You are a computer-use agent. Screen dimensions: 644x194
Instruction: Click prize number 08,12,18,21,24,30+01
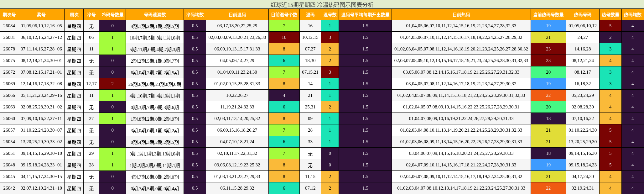pyautogui.click(x=41, y=60)
